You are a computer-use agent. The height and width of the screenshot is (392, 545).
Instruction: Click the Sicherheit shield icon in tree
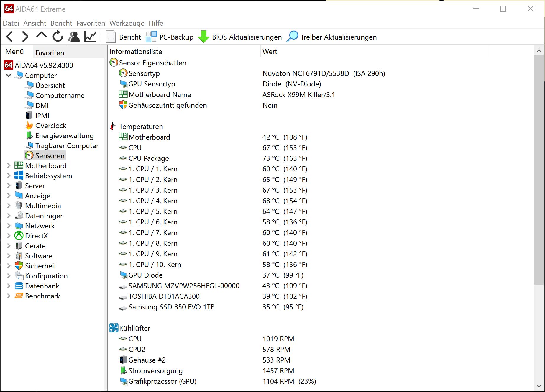(x=19, y=266)
